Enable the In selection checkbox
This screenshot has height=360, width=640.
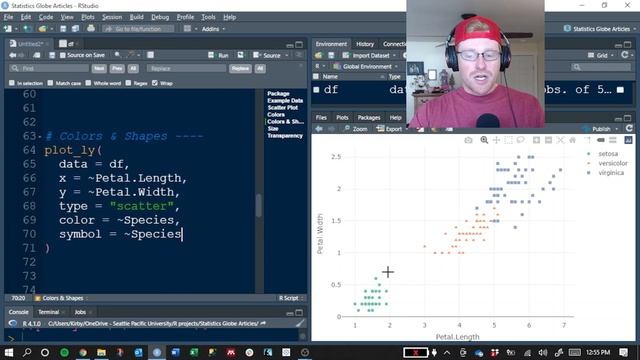coord(12,83)
